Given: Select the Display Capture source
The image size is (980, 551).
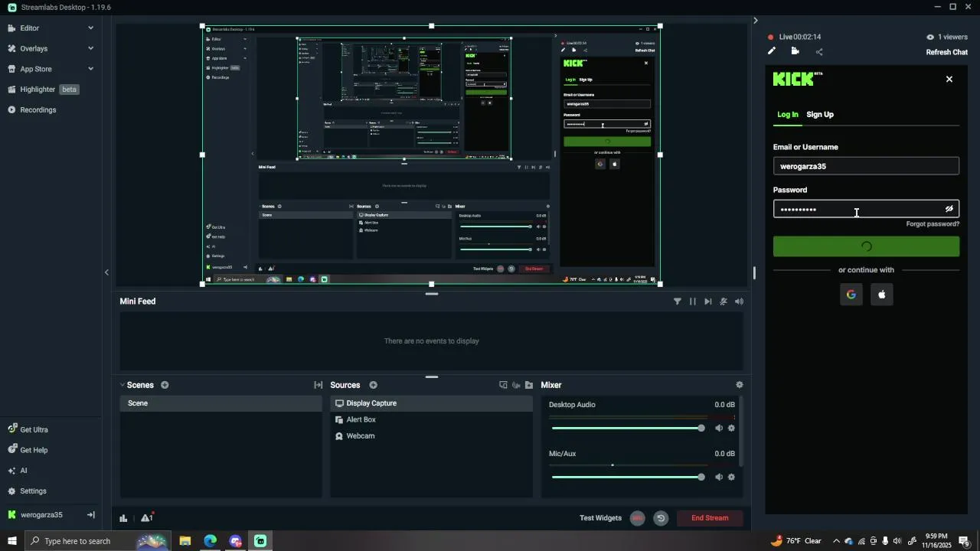Looking at the screenshot, I should click(x=431, y=403).
